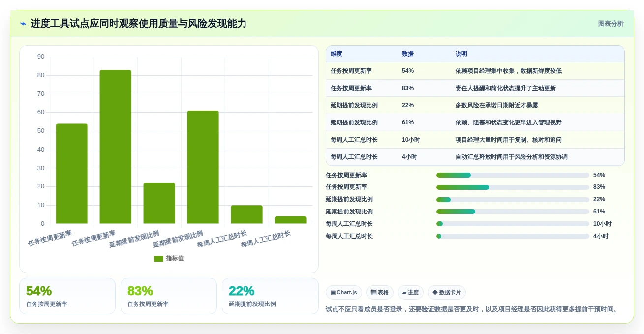The width and height of the screenshot is (644, 334).
Task: Click the 90 tick on the chart's y-axis
Action: click(41, 57)
